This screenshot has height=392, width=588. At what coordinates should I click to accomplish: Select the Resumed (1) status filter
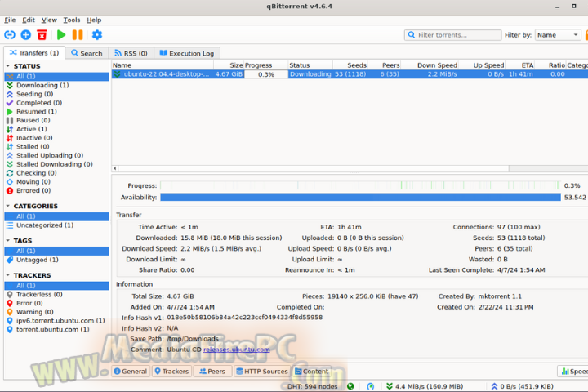point(57,111)
